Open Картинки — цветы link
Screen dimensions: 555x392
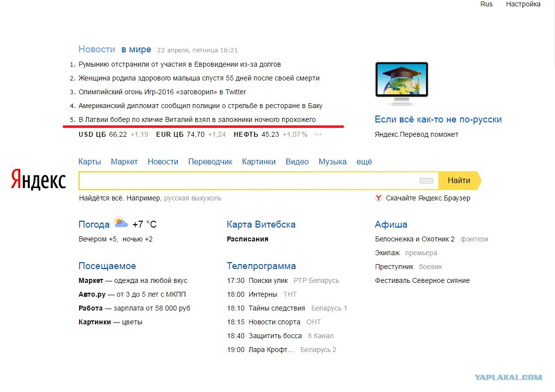110,322
